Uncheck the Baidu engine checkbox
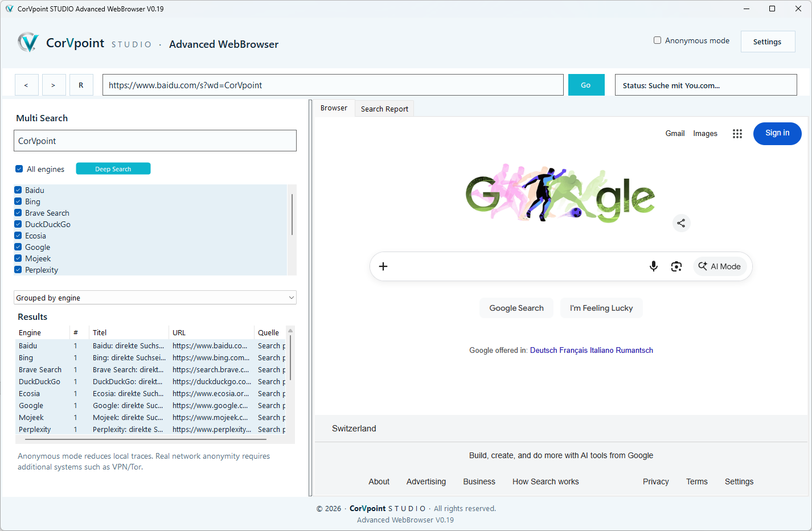The width and height of the screenshot is (812, 531). [18, 190]
